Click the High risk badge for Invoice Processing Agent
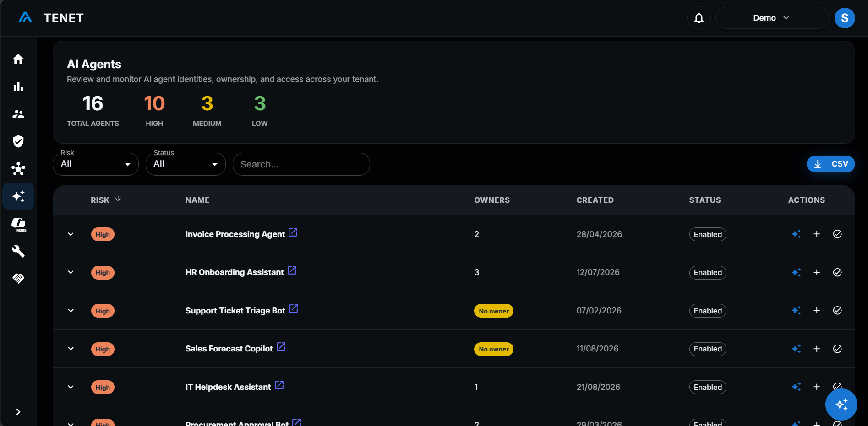Screen dimensions: 868x426 pos(103,235)
